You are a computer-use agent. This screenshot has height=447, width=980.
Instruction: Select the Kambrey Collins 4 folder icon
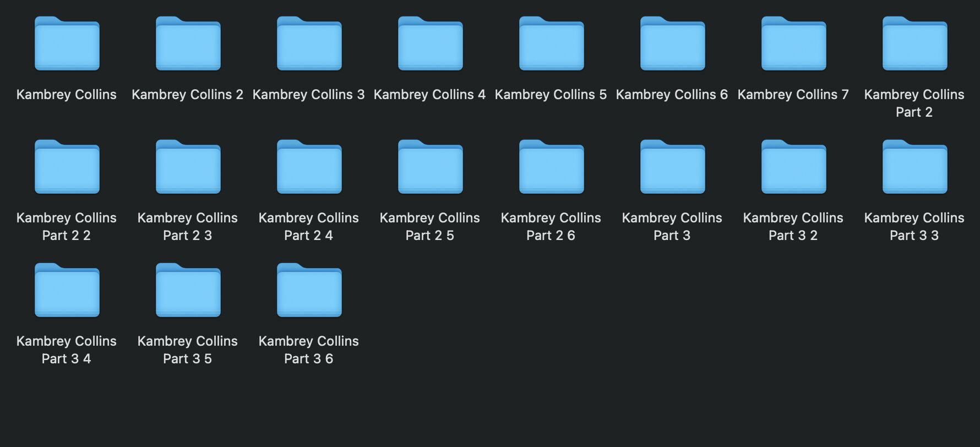click(x=430, y=43)
